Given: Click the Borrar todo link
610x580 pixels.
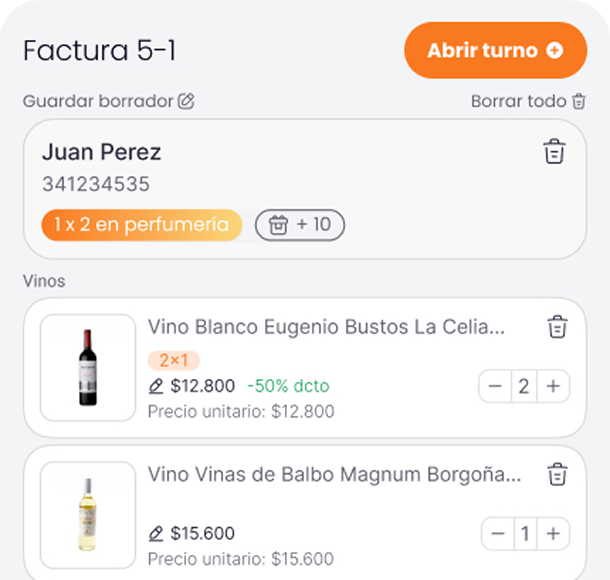Looking at the screenshot, I should (x=518, y=101).
